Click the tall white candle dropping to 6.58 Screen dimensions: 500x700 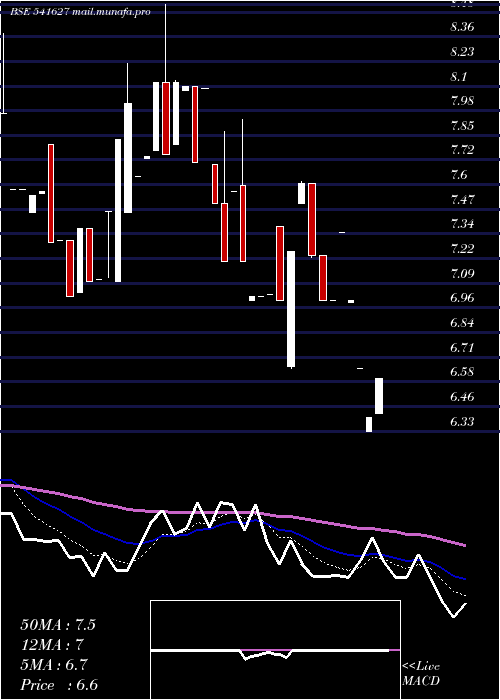pos(291,309)
